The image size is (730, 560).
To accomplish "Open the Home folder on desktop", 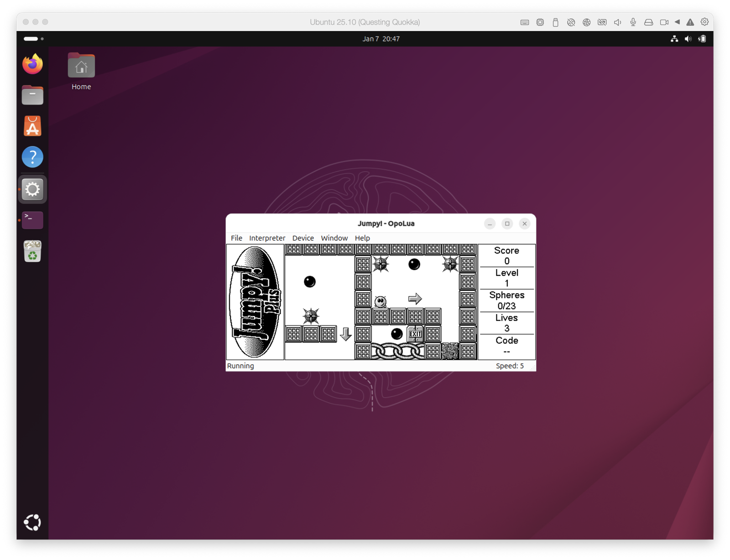I will point(81,67).
